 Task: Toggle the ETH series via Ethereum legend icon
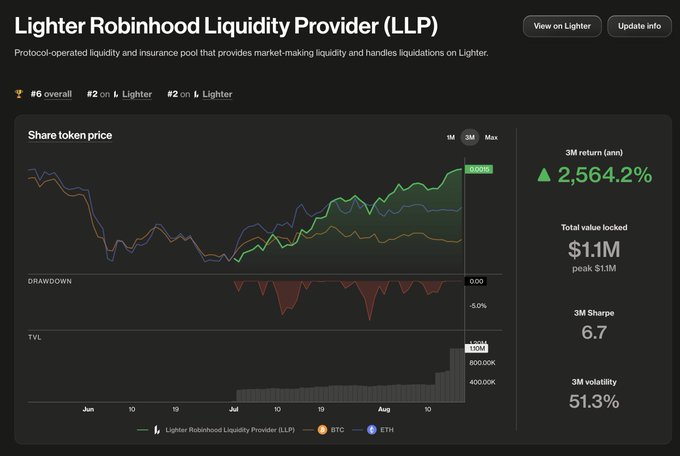coord(372,430)
